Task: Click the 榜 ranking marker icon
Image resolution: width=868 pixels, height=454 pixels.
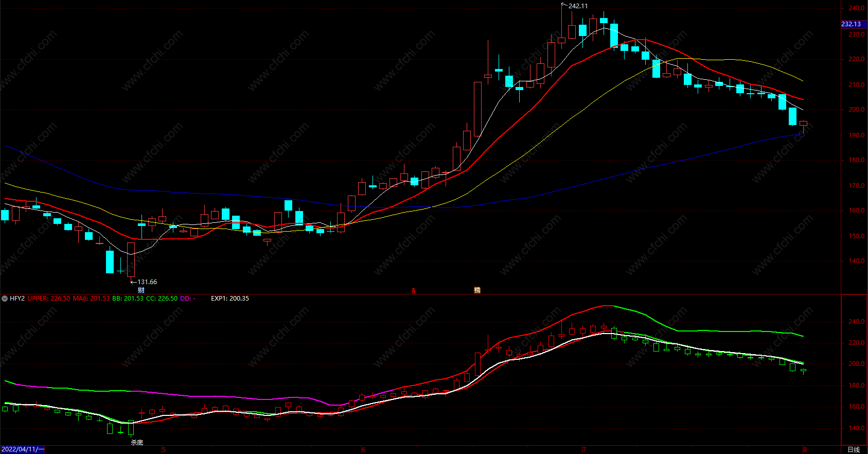Action: point(477,290)
